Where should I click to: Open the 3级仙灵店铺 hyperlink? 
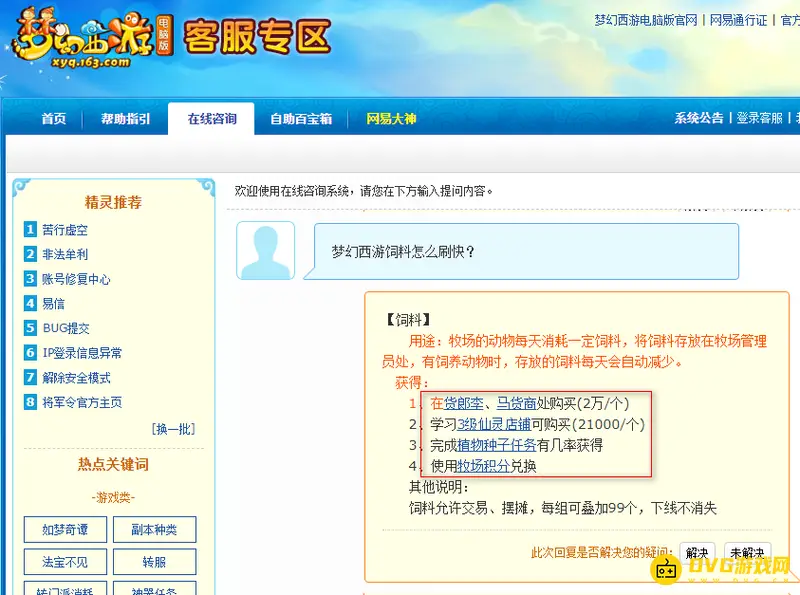pyautogui.click(x=494, y=424)
